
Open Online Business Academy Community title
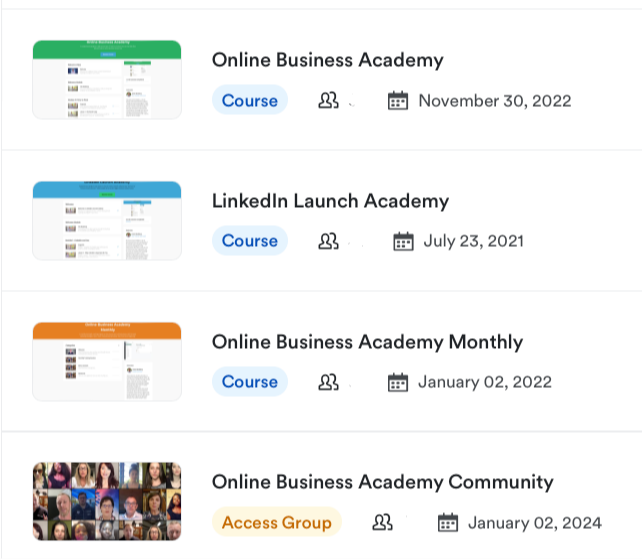click(382, 482)
